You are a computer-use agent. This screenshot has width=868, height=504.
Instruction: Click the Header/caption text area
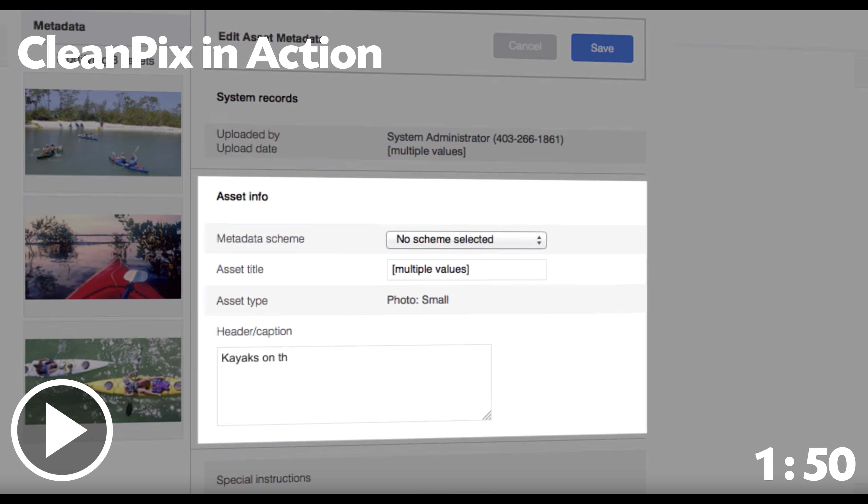(354, 385)
